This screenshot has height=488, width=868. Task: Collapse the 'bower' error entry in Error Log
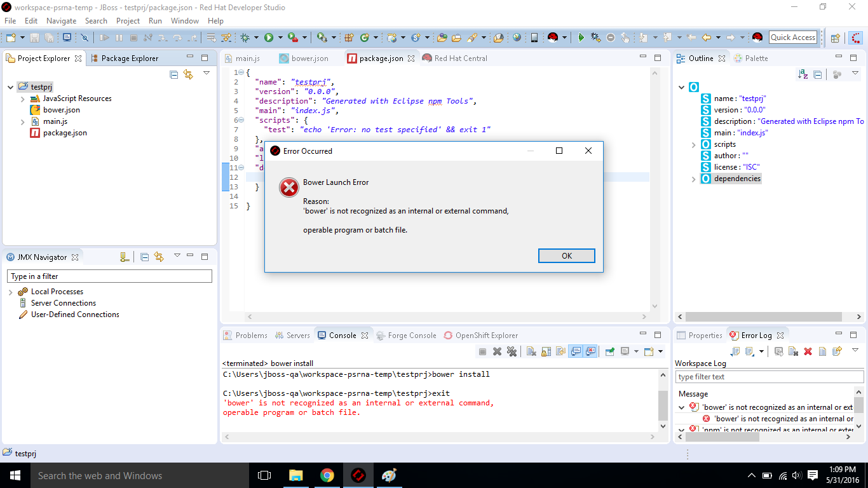pos(682,407)
